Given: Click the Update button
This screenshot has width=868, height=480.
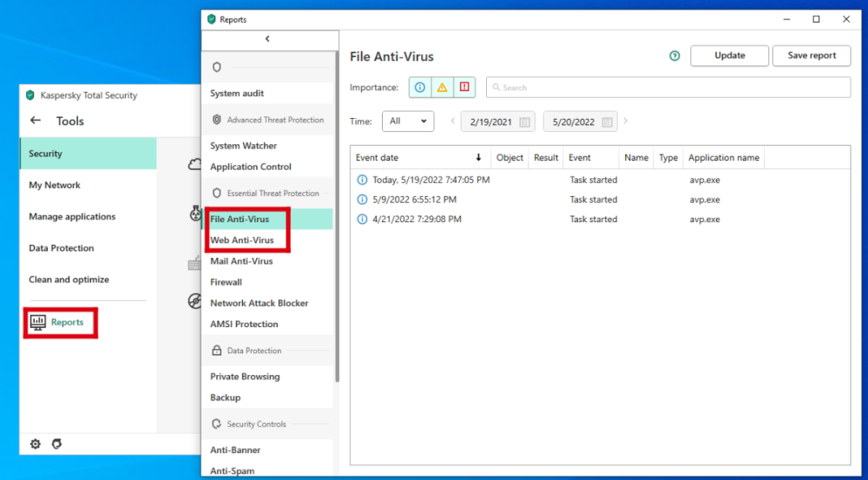Looking at the screenshot, I should tap(730, 56).
